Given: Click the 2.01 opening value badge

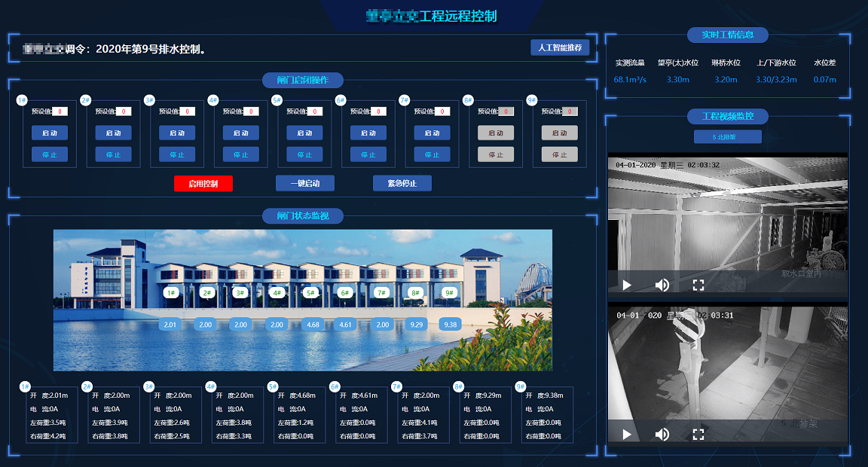Looking at the screenshot, I should coord(170,324).
